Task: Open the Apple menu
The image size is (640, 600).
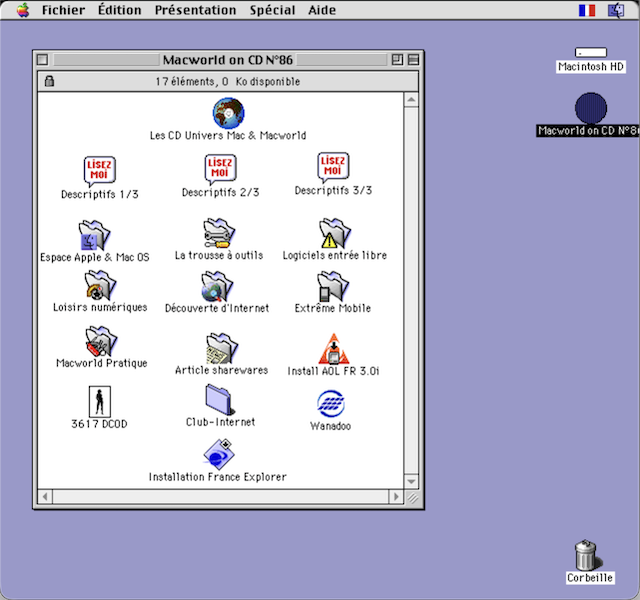Action: pyautogui.click(x=23, y=10)
